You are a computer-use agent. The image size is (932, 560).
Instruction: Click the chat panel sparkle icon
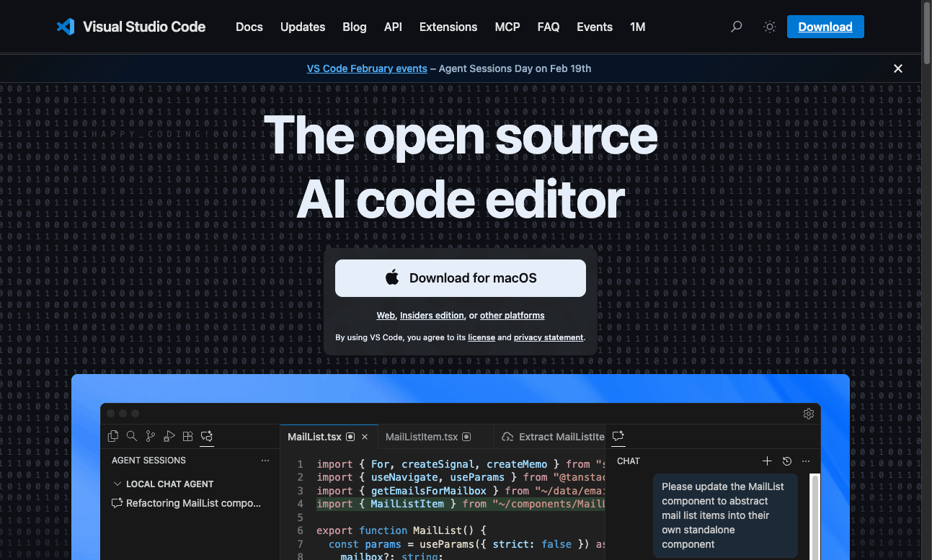coord(618,436)
